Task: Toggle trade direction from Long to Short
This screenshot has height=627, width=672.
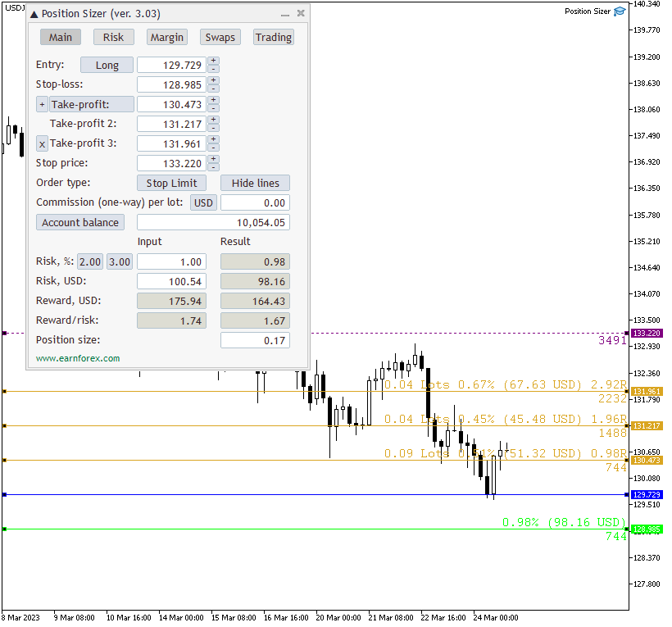Action: click(107, 65)
